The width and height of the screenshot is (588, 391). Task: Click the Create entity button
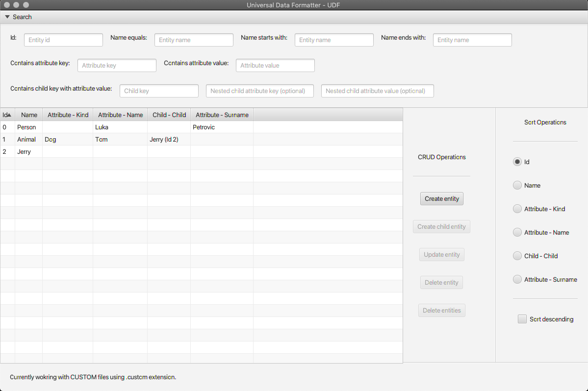(x=442, y=199)
